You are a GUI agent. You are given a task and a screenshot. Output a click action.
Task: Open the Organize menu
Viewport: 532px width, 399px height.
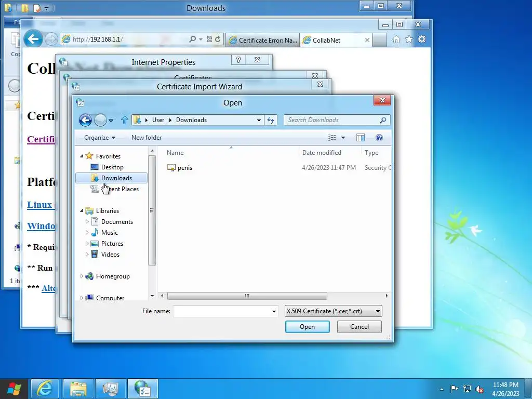100,138
